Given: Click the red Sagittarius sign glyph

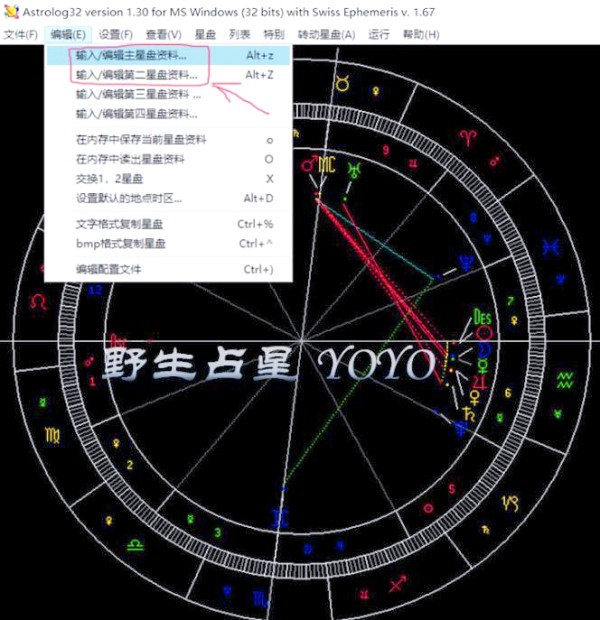Looking at the screenshot, I should 398,583.
